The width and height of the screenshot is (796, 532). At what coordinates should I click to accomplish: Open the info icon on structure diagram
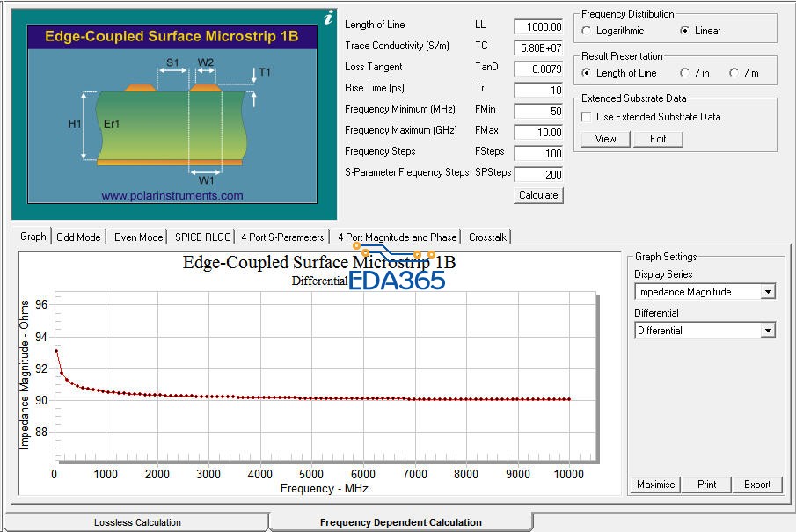(329, 18)
